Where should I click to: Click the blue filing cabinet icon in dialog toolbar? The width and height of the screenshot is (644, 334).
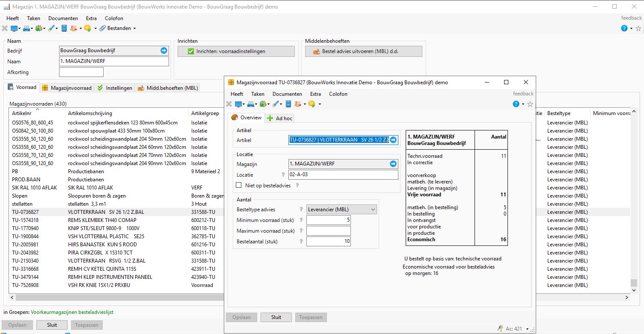click(x=288, y=104)
